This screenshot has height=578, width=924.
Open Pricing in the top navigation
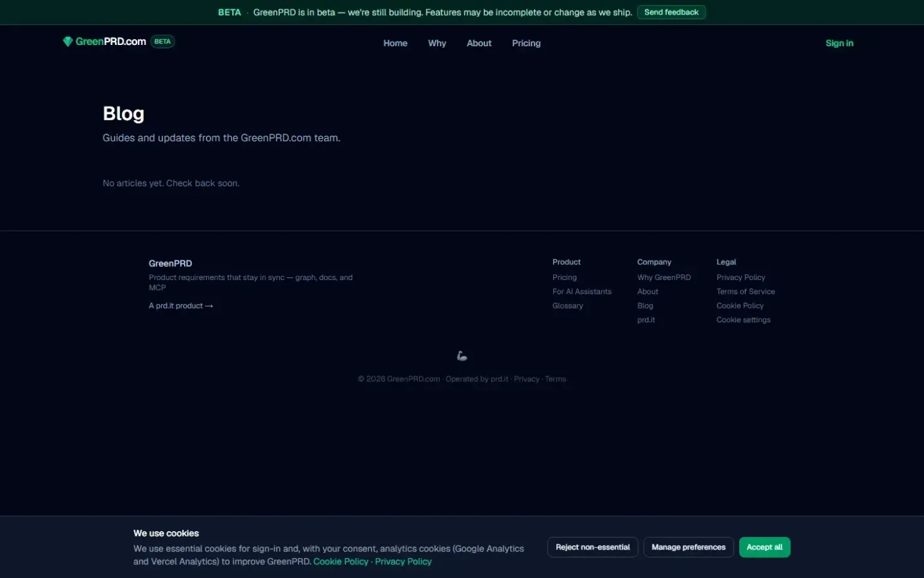click(526, 43)
